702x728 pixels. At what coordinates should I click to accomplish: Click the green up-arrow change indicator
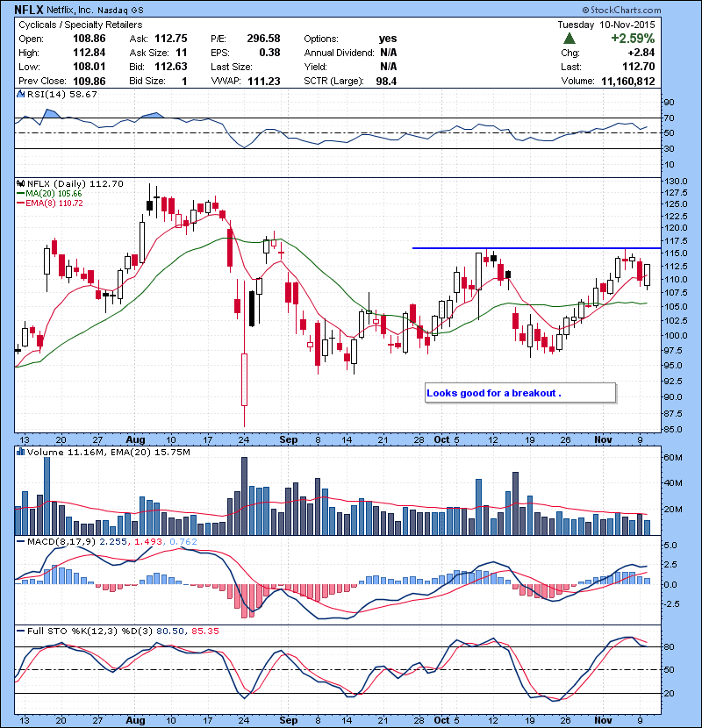pyautogui.click(x=569, y=39)
